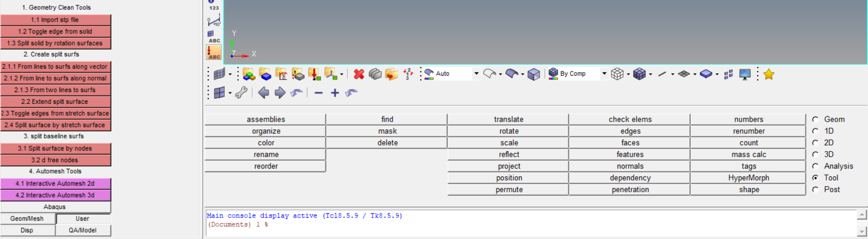Click the four-pane window layout icon
Screen dimensions: 868x239
pyautogui.click(x=219, y=93)
